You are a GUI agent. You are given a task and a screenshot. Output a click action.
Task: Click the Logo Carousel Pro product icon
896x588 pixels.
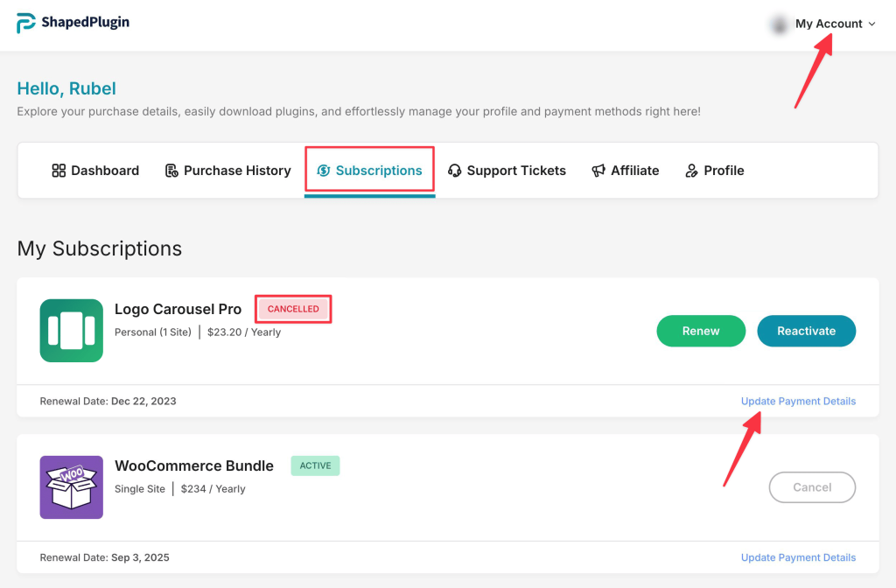coord(72,331)
